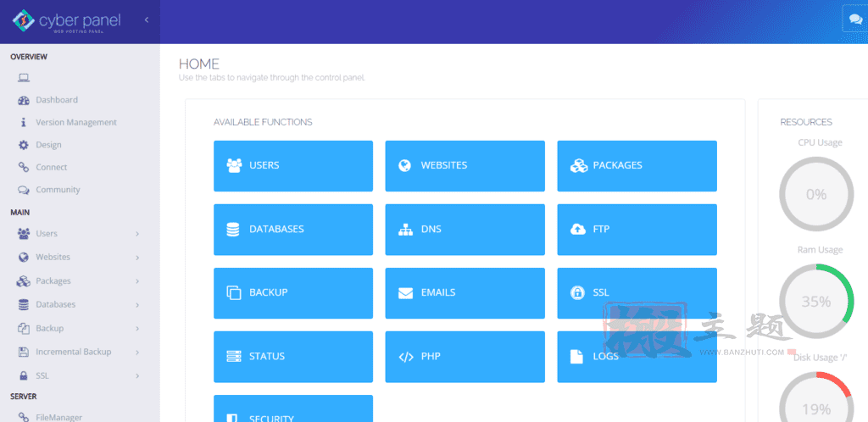Select Websites menu item in sidebar
Viewport: 868px width, 422px height.
[53, 257]
